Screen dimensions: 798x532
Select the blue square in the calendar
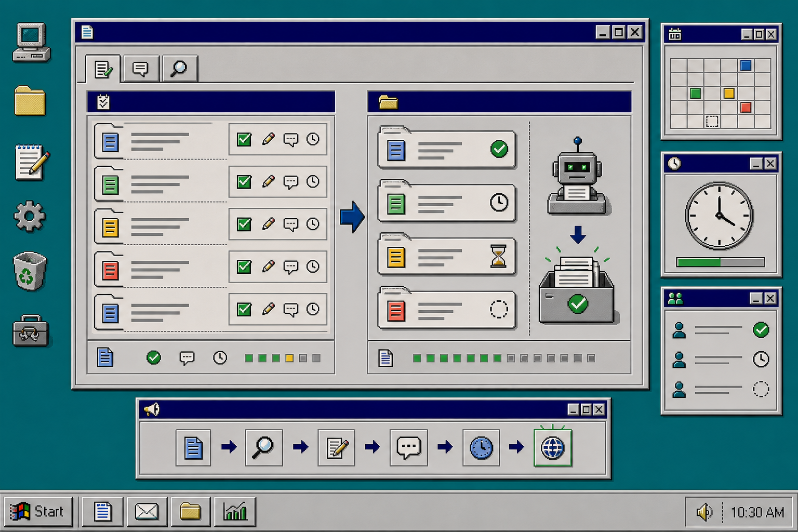(746, 65)
